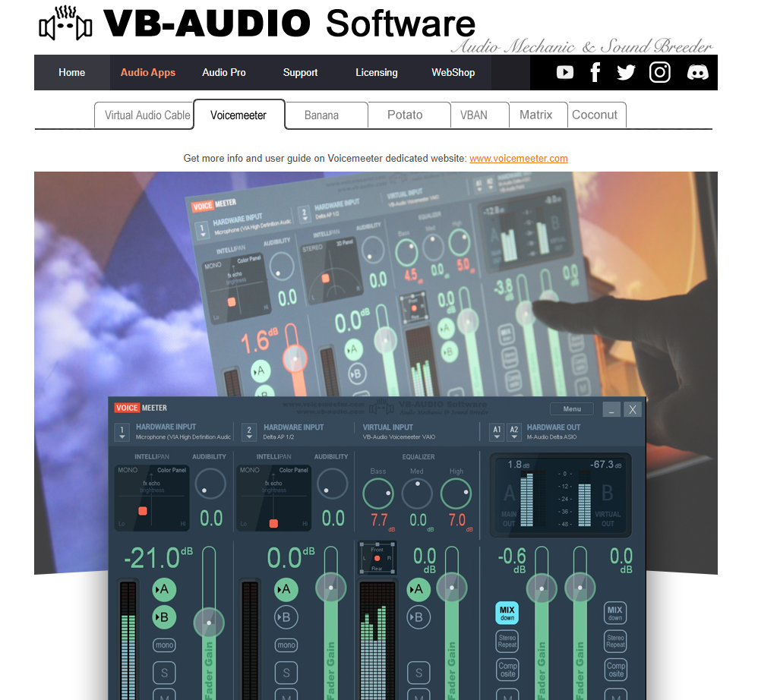Open the Licensing nav item
The width and height of the screenshot is (758, 700).
coord(377,72)
